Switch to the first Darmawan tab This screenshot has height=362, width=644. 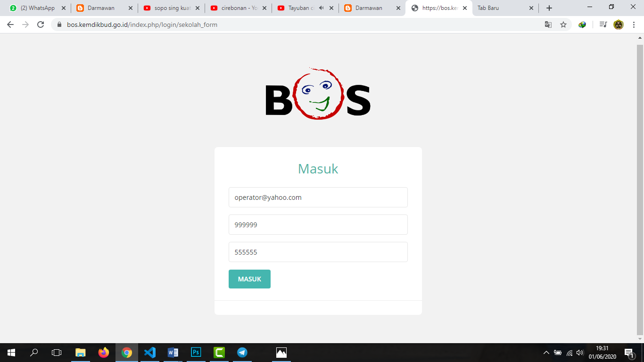105,8
